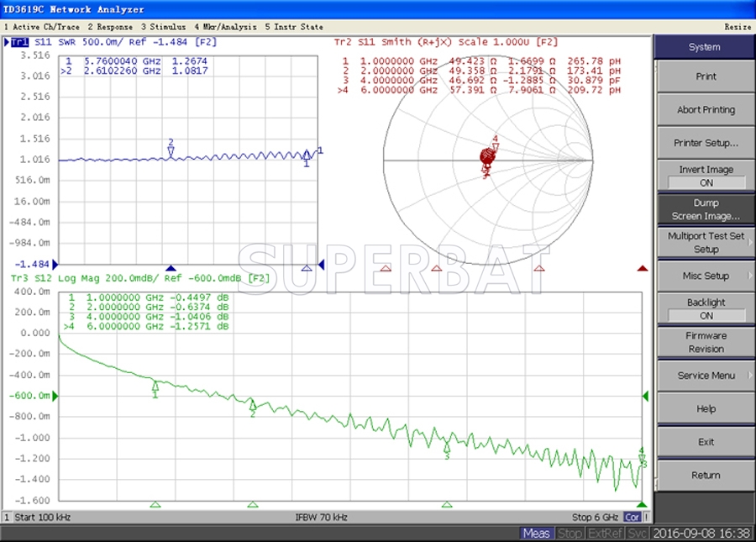Click the Print softkey
756x542 pixels.
coord(706,76)
